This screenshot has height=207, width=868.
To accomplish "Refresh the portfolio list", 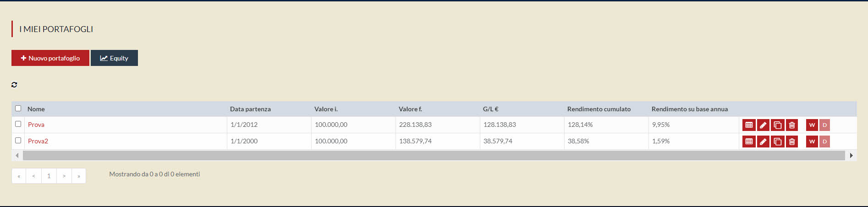I will pyautogui.click(x=14, y=85).
